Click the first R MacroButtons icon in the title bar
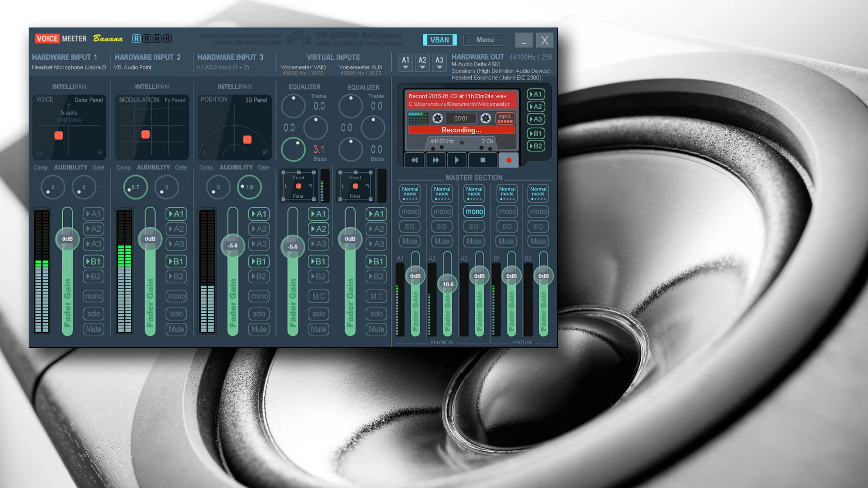868x488 pixels. (x=136, y=39)
